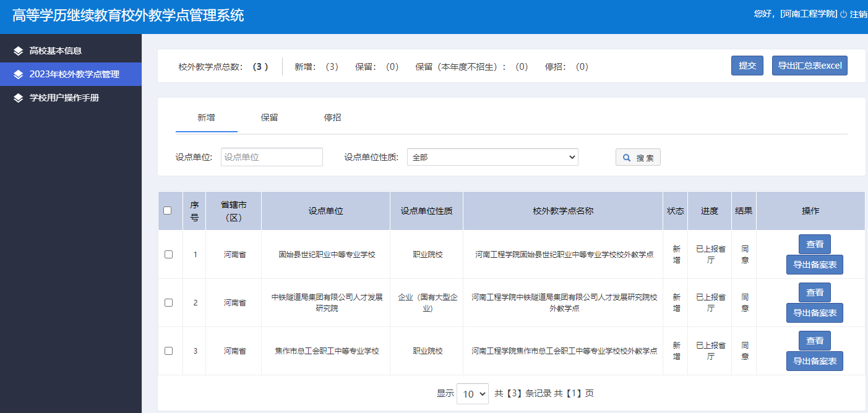Click the 设点单位 text input field

point(272,157)
